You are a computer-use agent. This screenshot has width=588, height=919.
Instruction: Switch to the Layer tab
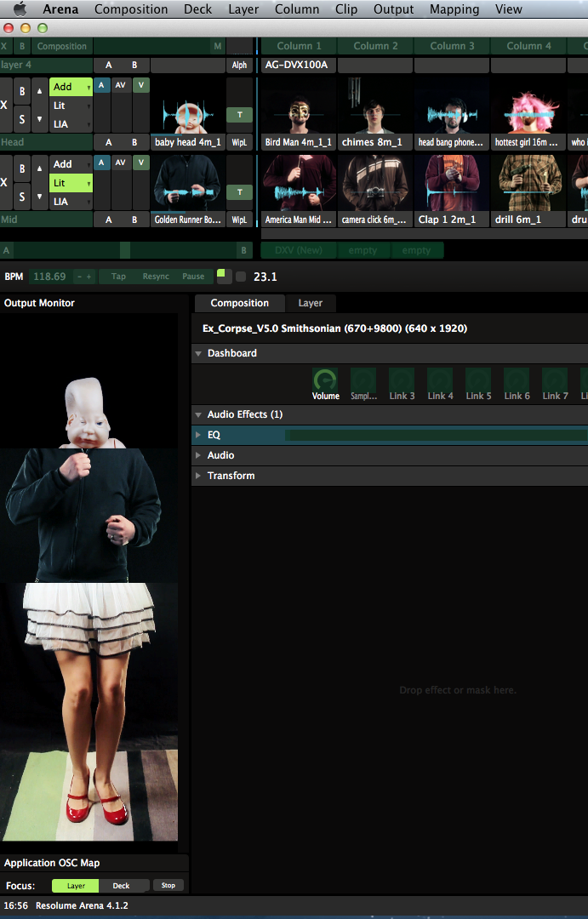click(310, 303)
